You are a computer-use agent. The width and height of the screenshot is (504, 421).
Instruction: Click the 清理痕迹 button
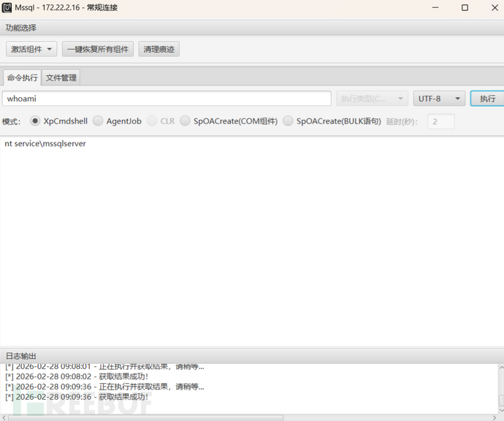(x=159, y=49)
